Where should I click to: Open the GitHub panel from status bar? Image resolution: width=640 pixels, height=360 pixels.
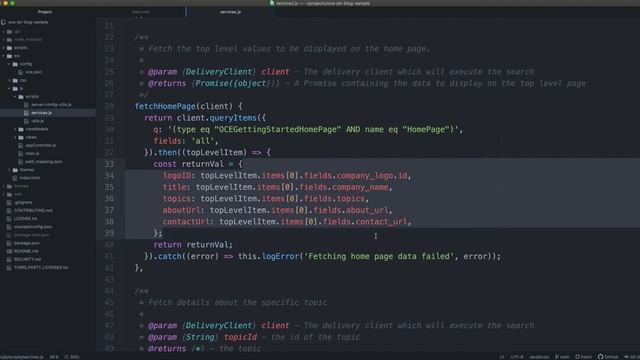(608, 357)
